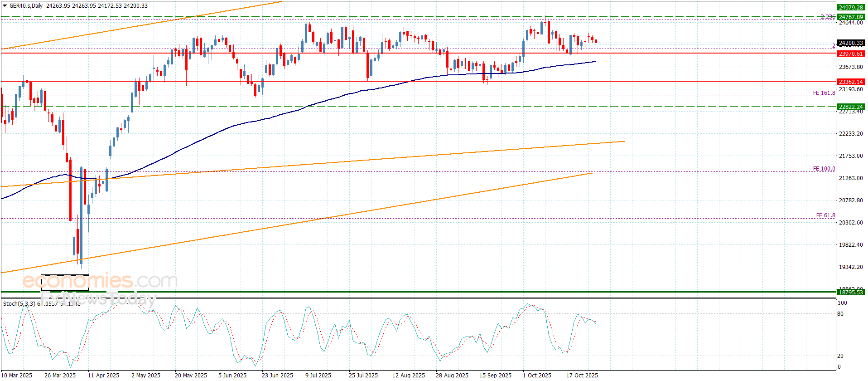Click the FE 61.8 Fibonacci level label
This screenshot has width=868, height=381.
coord(825,215)
